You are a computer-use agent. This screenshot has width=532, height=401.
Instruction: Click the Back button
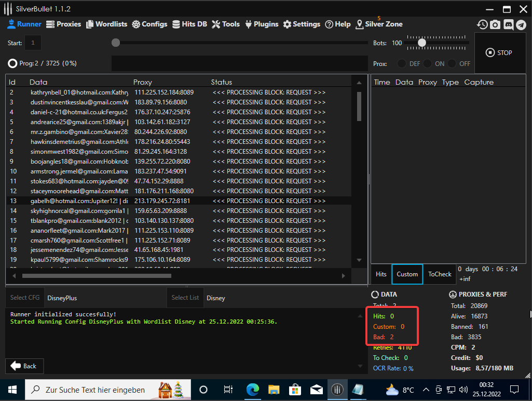(x=24, y=366)
